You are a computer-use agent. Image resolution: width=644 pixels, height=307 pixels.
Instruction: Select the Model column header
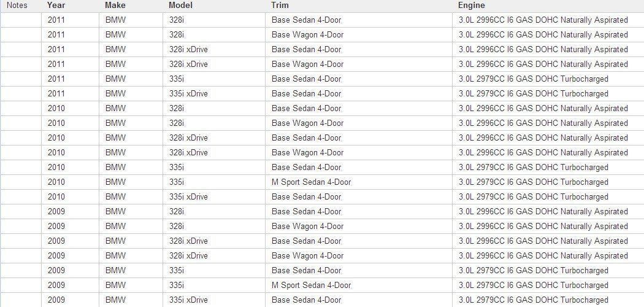(180, 6)
